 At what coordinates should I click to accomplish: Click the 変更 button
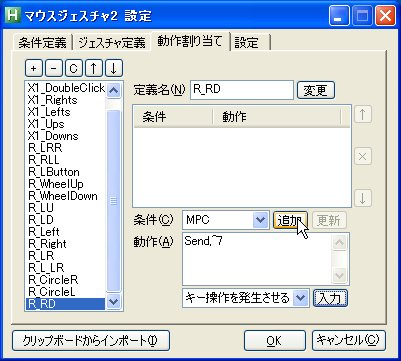315,90
